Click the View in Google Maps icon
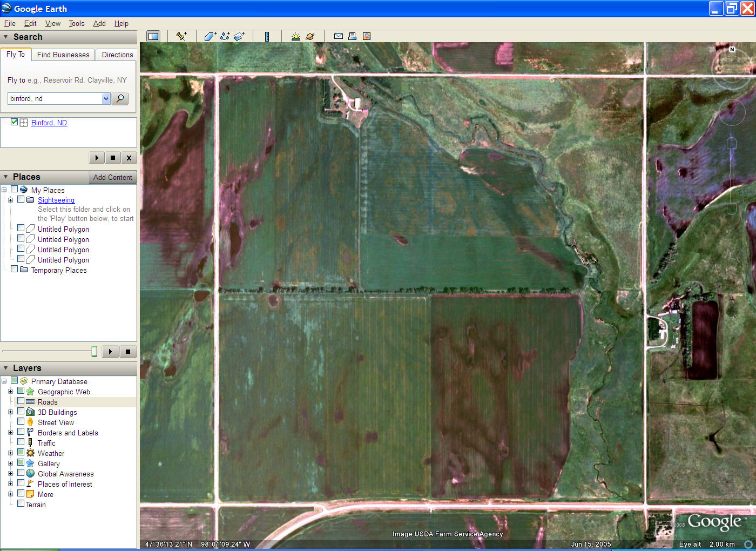The height and width of the screenshot is (551, 756). point(367,36)
